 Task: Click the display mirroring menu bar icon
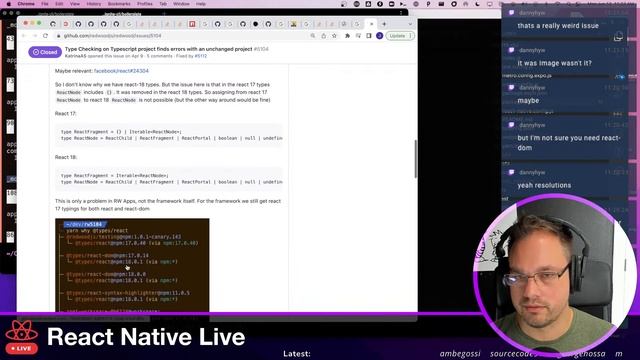pyautogui.click(x=490, y=4)
